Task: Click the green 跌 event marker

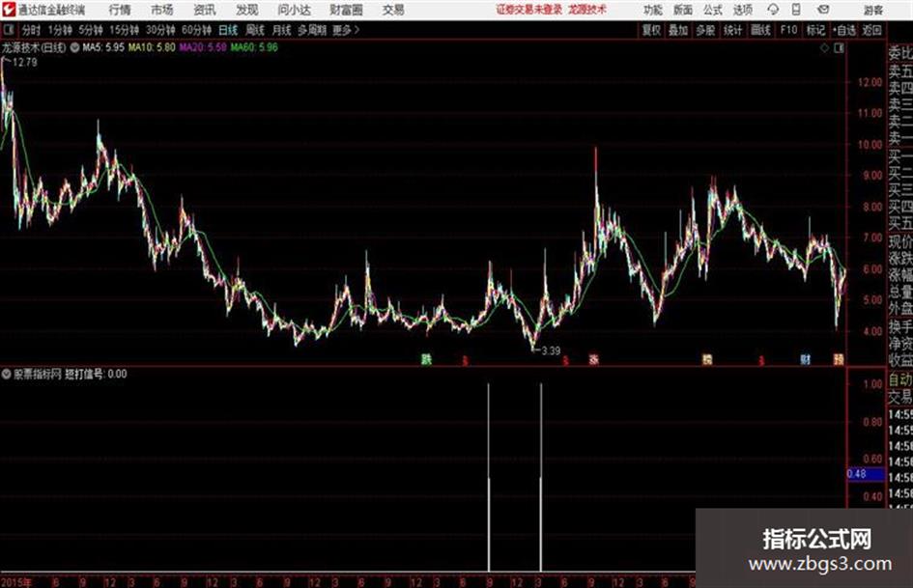Action: tap(427, 360)
